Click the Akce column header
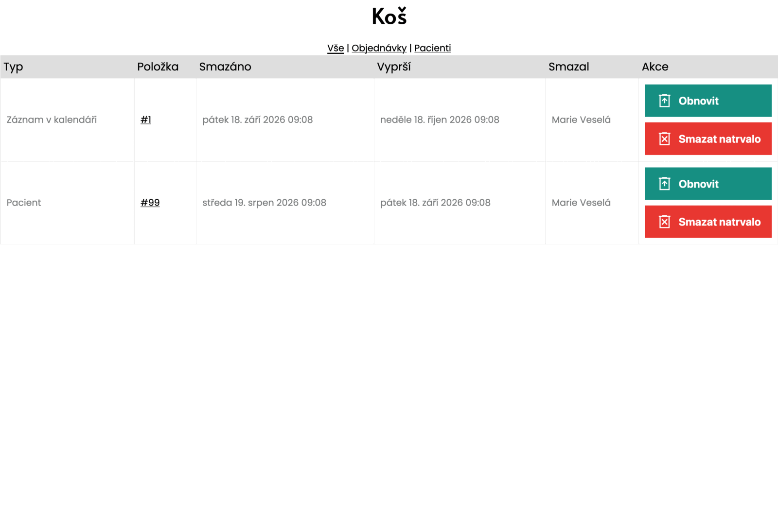778x532 pixels. [655, 67]
